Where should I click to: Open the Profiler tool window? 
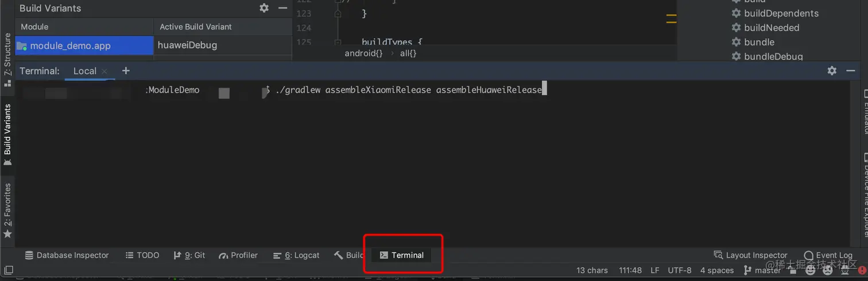click(238, 255)
